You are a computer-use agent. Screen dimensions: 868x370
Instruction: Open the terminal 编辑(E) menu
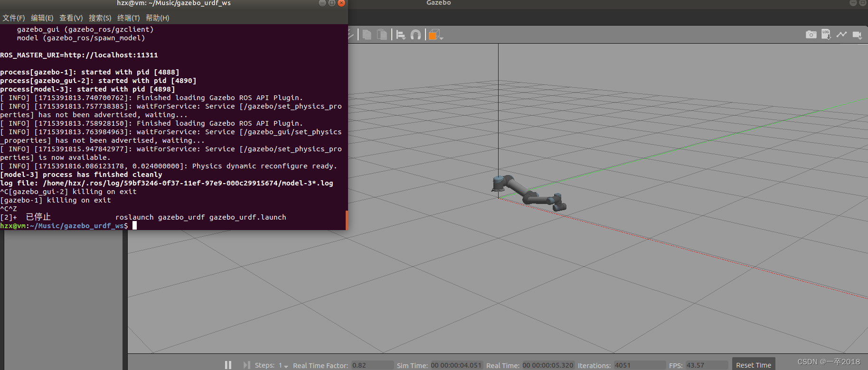(x=42, y=18)
